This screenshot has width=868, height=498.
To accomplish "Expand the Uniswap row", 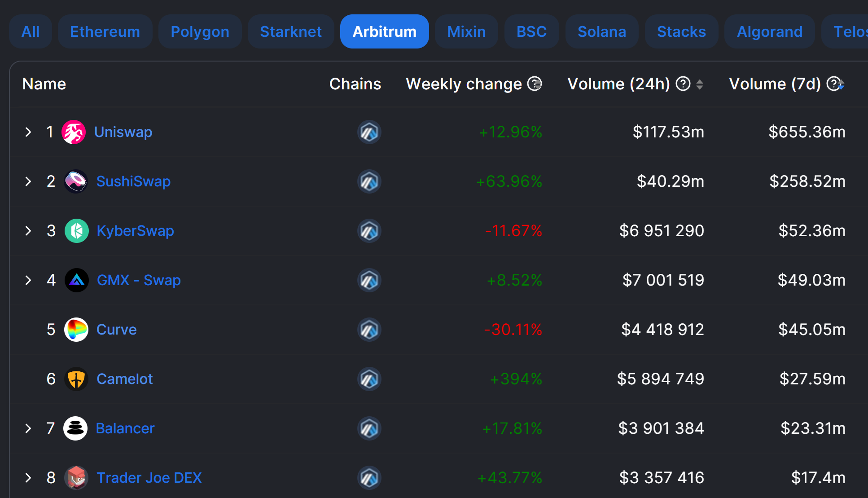I will tap(28, 132).
